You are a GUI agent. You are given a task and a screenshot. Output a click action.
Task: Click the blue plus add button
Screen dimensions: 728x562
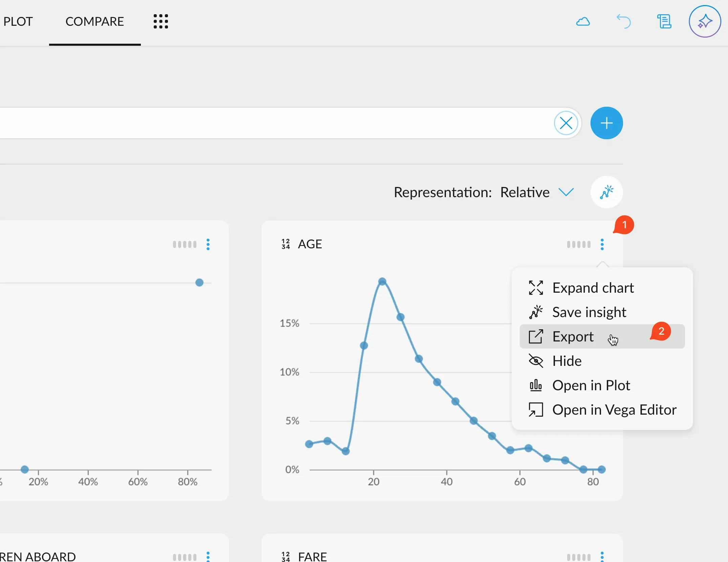[606, 123]
